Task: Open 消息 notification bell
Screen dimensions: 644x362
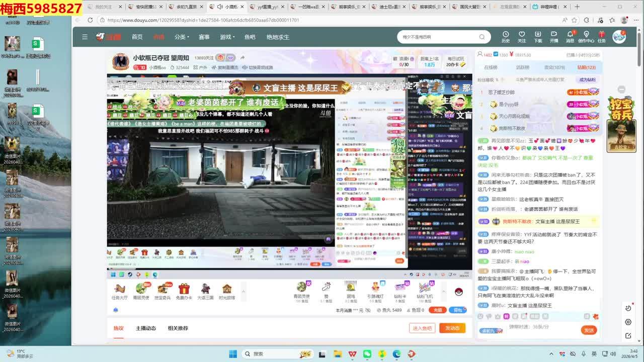Action: (570, 37)
